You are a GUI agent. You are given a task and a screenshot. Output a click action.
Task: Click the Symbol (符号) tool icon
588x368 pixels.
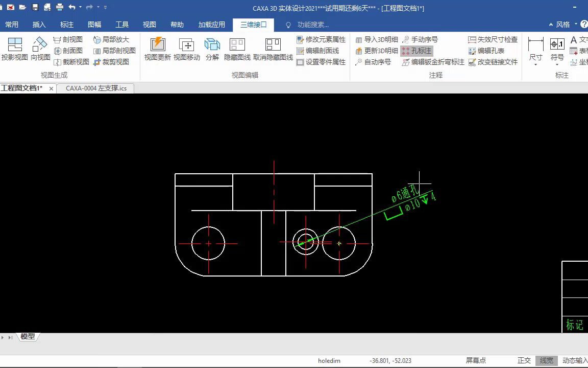pyautogui.click(x=557, y=44)
